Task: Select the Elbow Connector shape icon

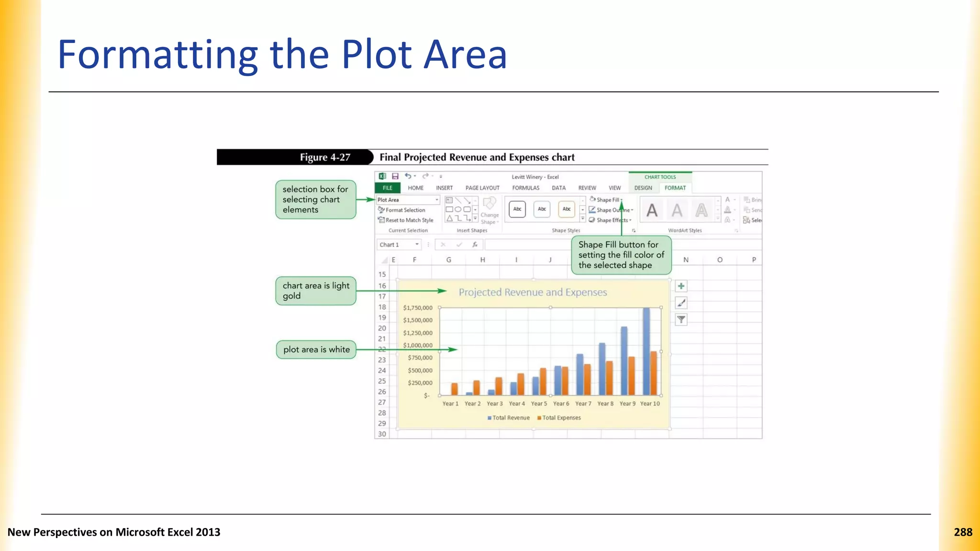Action: [x=458, y=218]
